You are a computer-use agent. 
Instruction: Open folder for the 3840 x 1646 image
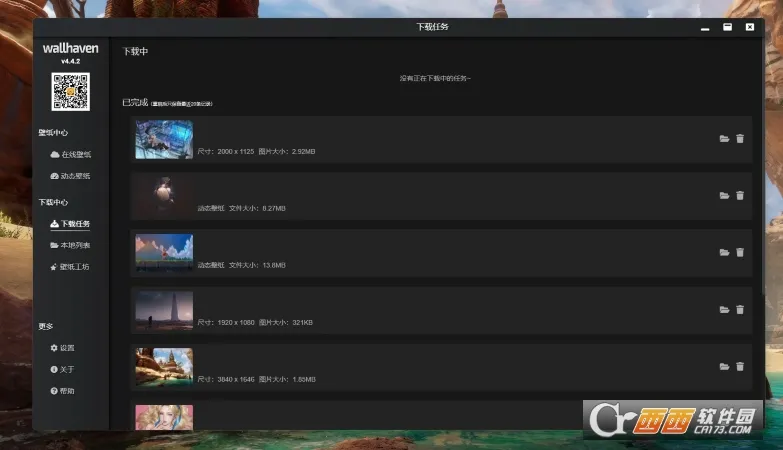coord(724,367)
